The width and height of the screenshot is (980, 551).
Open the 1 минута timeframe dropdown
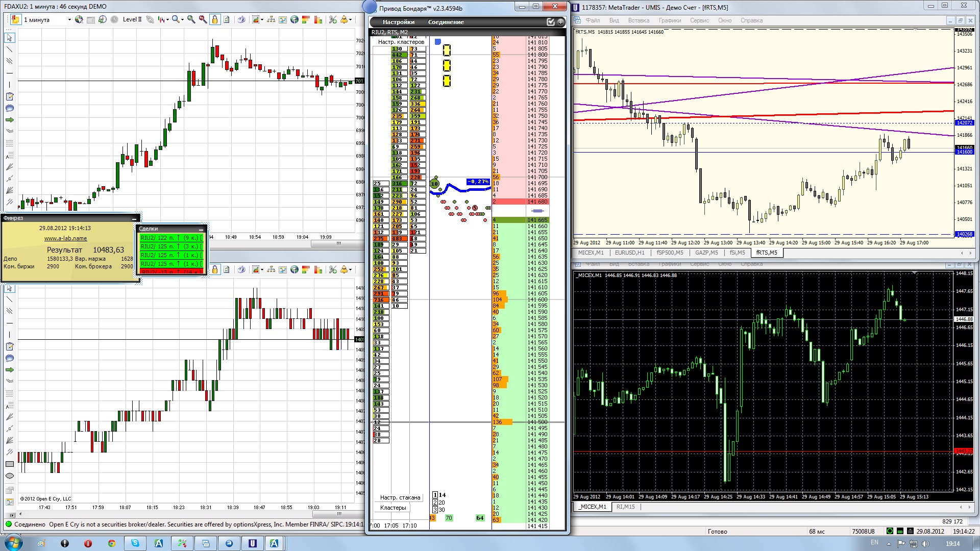tap(69, 20)
